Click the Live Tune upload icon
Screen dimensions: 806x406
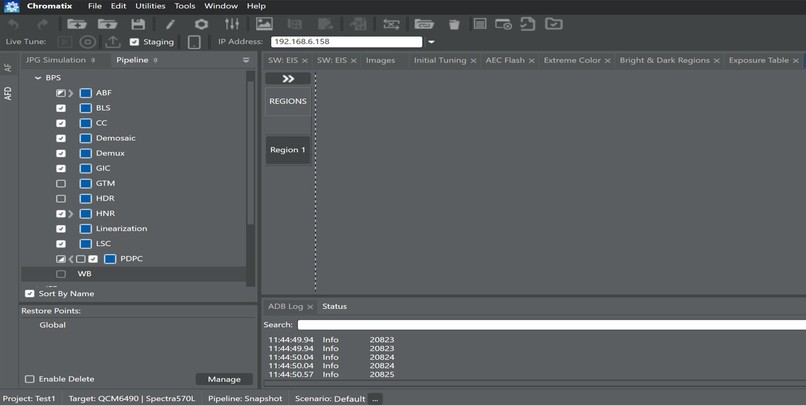(113, 42)
